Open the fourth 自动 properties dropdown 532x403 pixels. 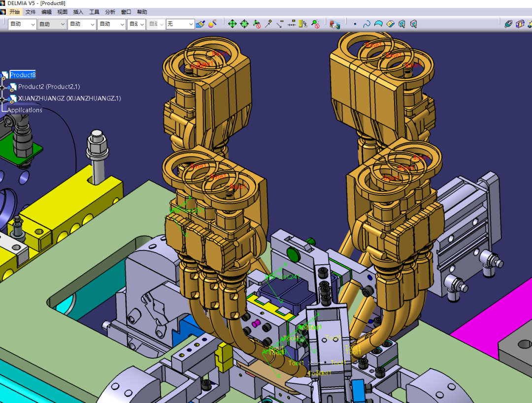pyautogui.click(x=112, y=24)
